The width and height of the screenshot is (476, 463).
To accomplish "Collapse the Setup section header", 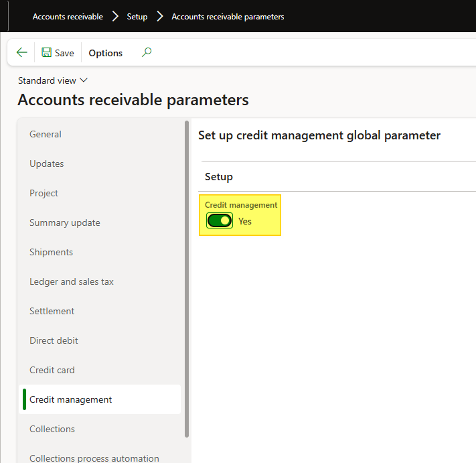I will [x=219, y=177].
